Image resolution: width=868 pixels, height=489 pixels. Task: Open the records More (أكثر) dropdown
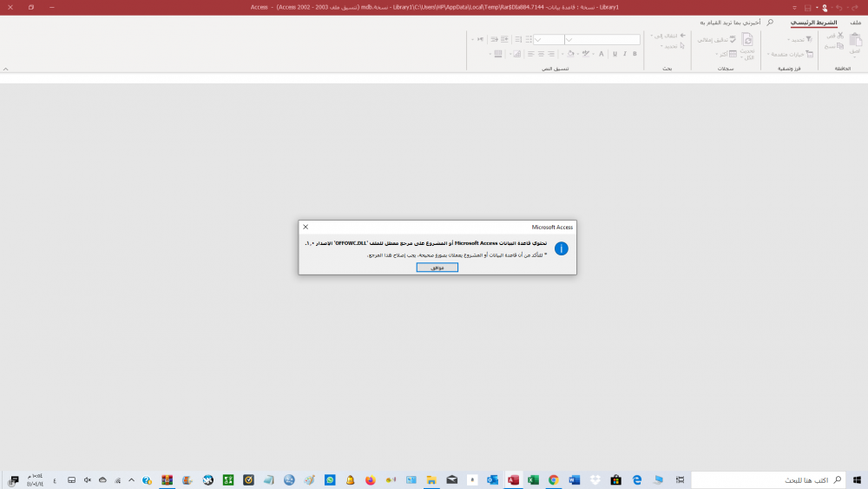[727, 54]
